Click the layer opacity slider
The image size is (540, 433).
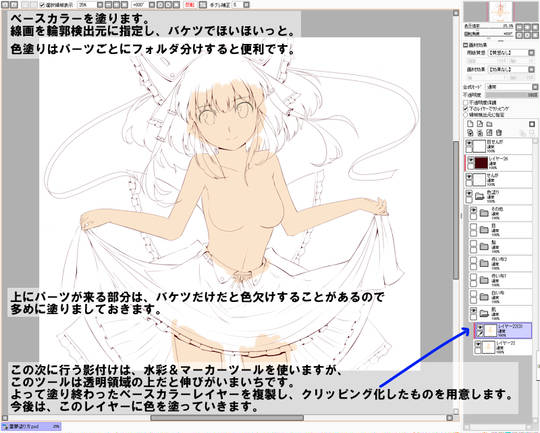511,95
